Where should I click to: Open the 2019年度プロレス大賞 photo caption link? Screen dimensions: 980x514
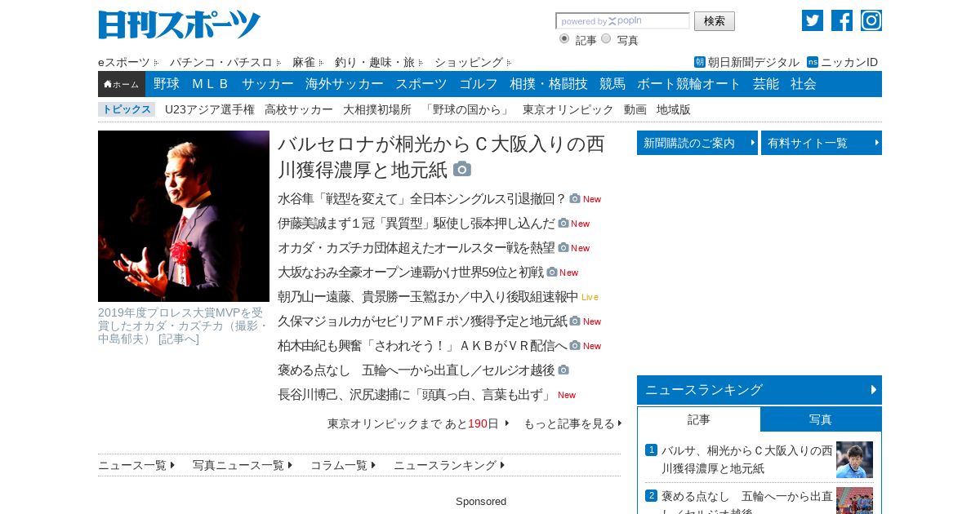tap(183, 326)
